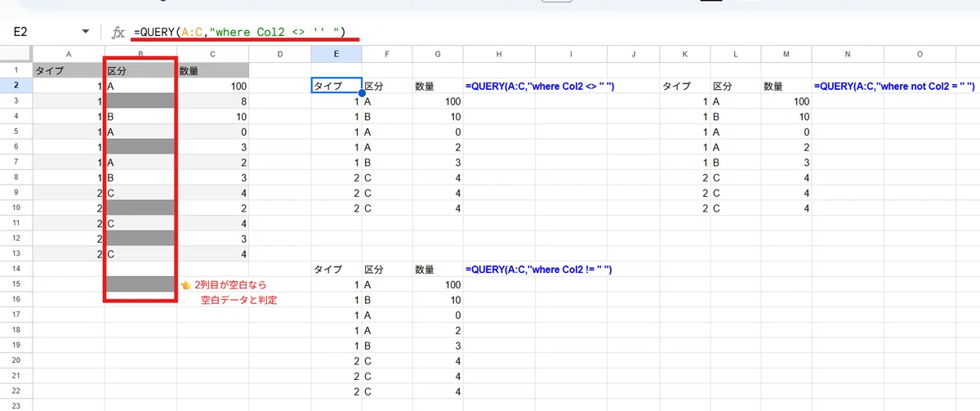980x411 pixels.
Task: Click cell M2 labeled 数量
Action: [x=786, y=85]
